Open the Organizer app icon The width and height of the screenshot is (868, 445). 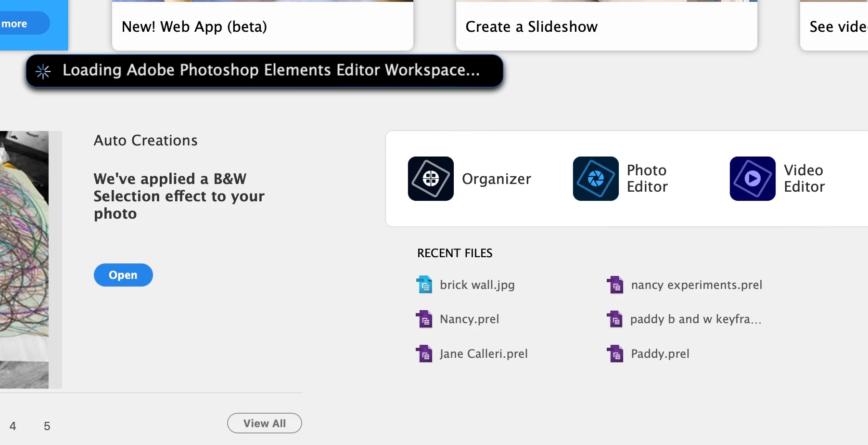[x=431, y=179]
